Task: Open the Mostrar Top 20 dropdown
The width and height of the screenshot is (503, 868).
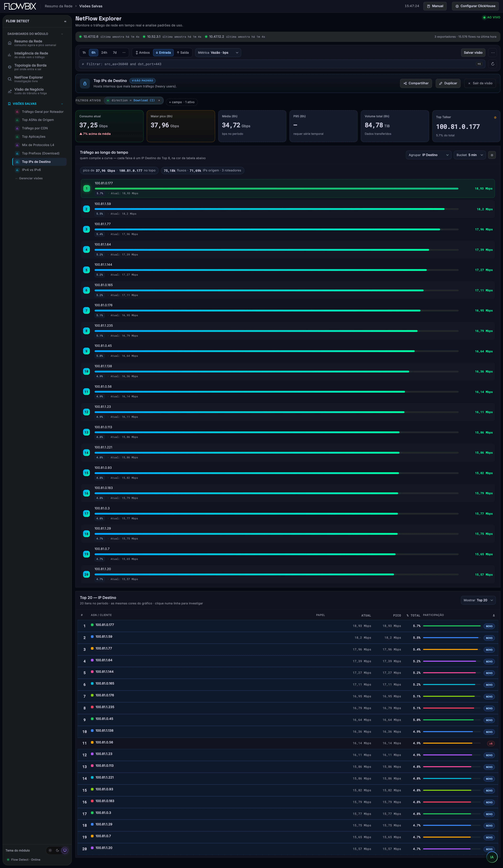Action: click(x=478, y=600)
